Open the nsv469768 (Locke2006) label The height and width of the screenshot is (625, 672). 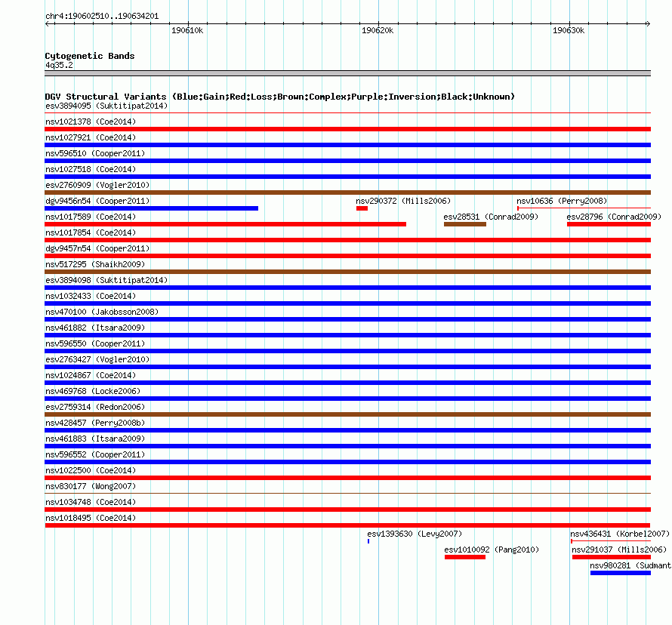[x=93, y=391]
